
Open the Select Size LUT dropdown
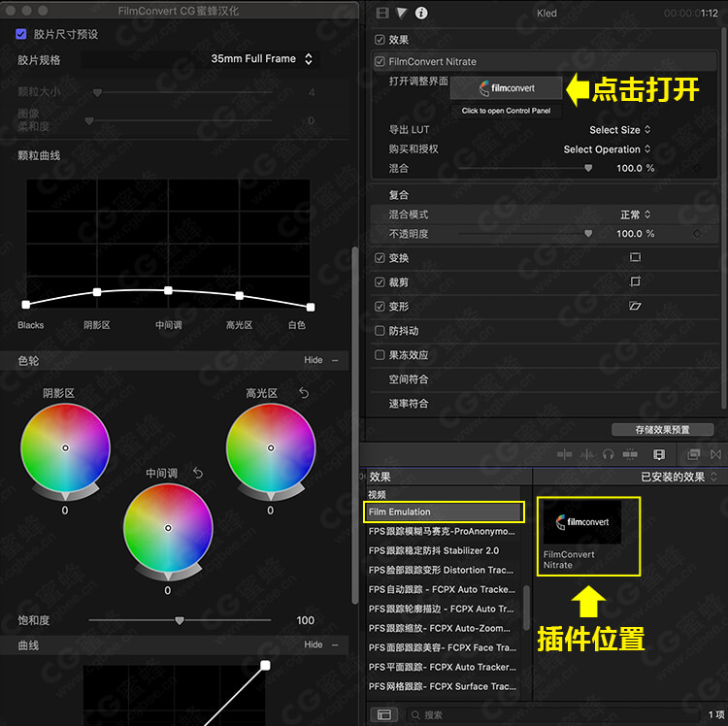coord(620,130)
